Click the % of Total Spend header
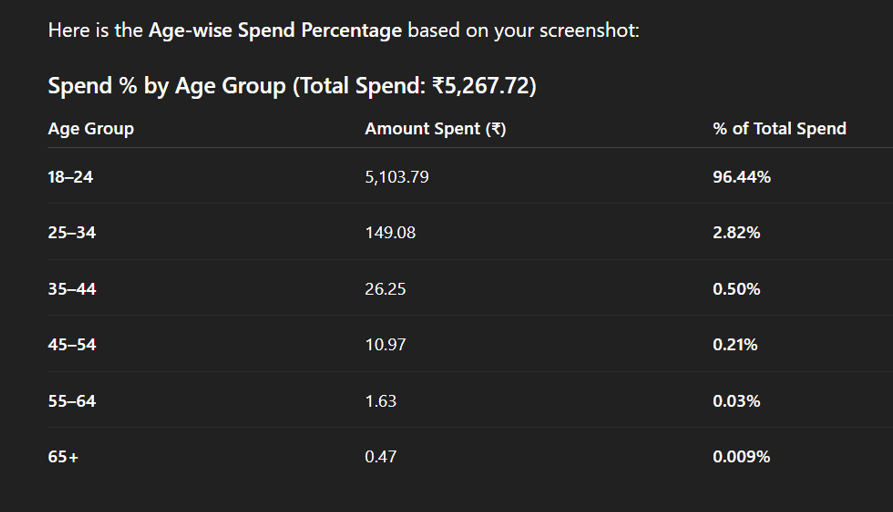 click(x=779, y=129)
